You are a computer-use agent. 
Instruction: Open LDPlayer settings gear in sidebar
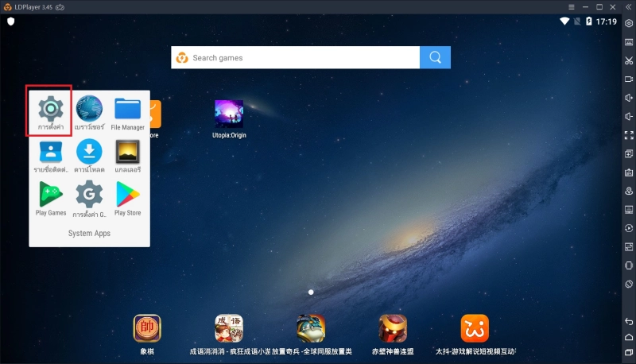[629, 24]
